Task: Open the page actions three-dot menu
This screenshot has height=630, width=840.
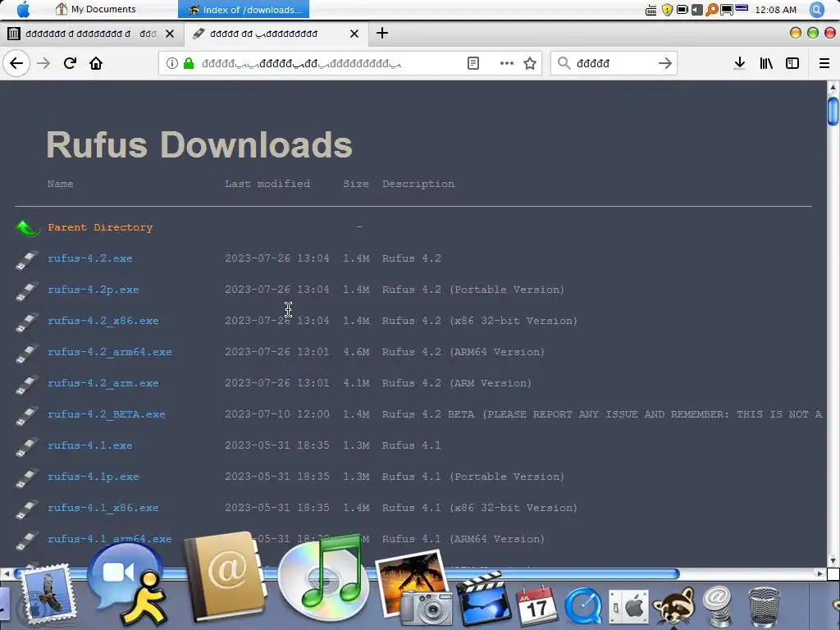Action: click(x=506, y=63)
